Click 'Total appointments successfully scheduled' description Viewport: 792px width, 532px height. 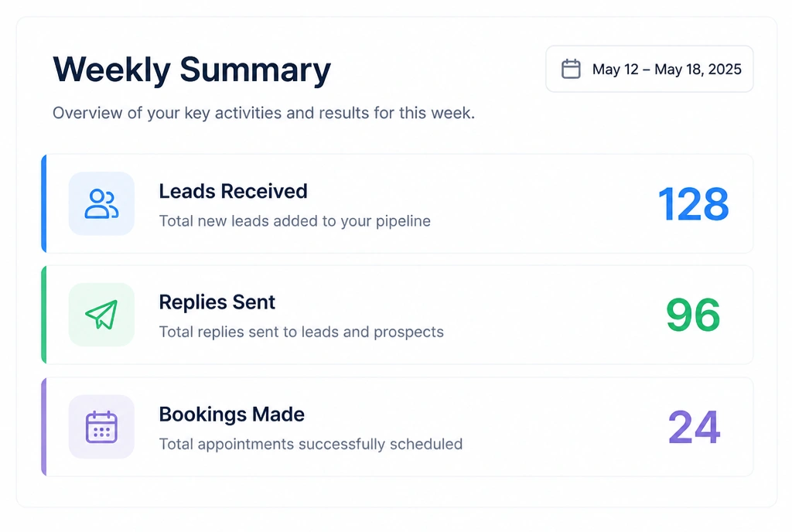(x=311, y=444)
